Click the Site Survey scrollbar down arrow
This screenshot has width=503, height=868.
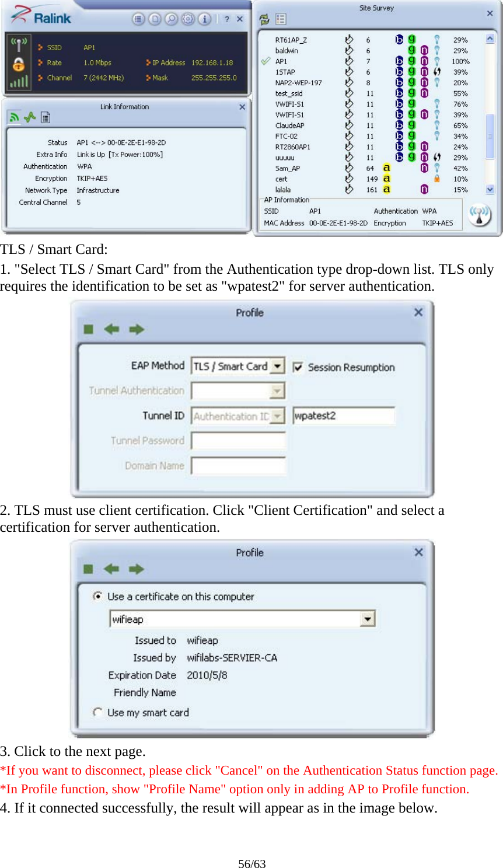coord(489,189)
